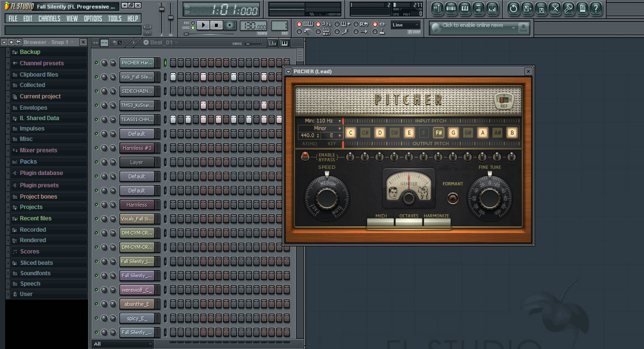Open the project info document icon

point(582,8)
